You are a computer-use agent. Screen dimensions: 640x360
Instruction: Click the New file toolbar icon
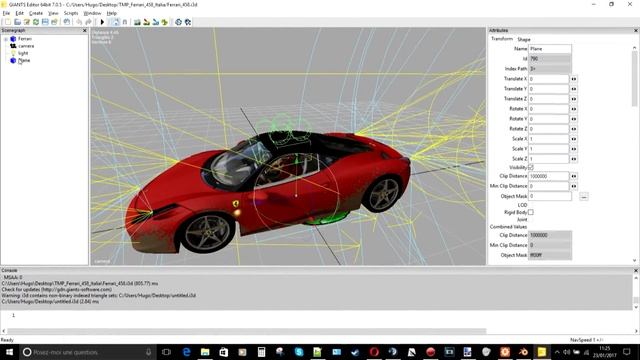point(8,22)
